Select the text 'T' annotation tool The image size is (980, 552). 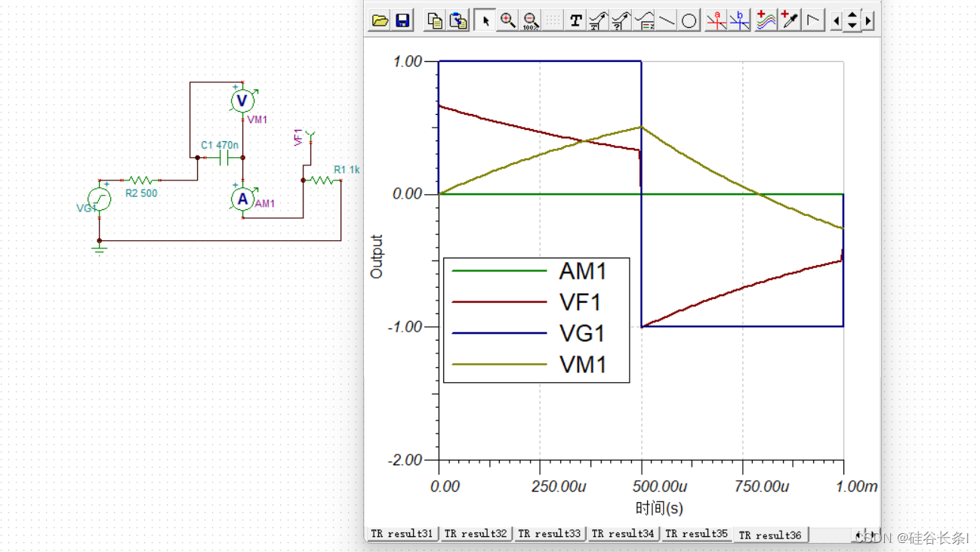click(x=576, y=20)
